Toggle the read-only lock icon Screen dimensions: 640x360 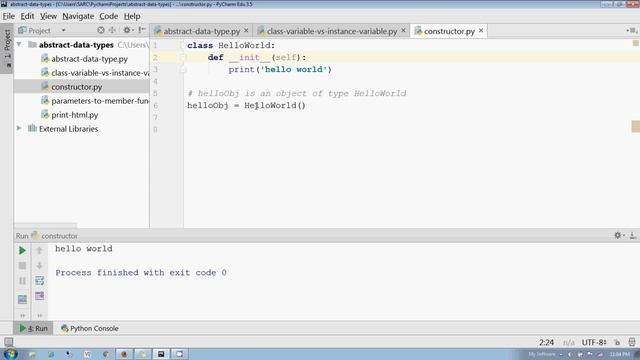pos(617,342)
